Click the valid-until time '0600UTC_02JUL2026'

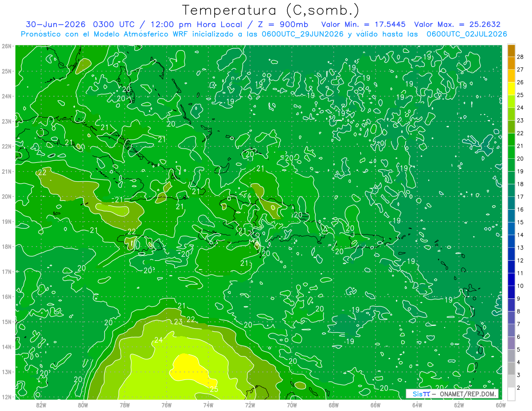(x=467, y=34)
